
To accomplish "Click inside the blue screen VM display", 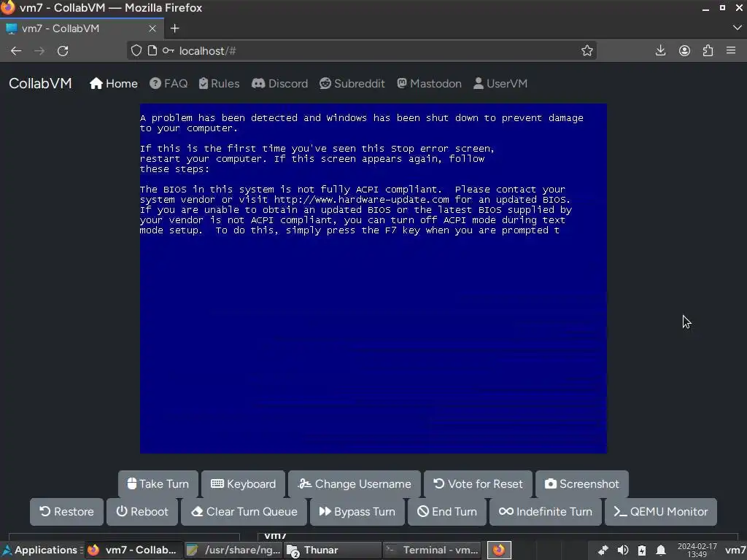I will pos(373,279).
